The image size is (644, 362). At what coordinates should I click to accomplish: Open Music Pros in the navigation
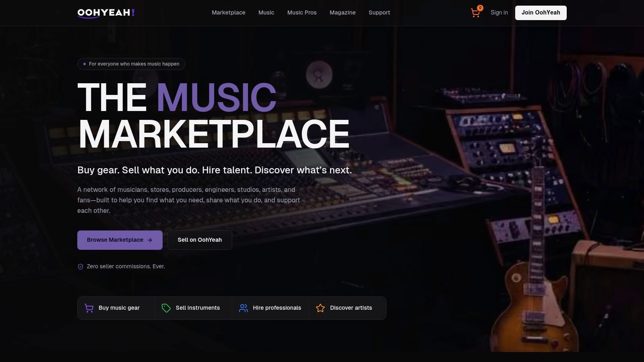click(x=302, y=13)
